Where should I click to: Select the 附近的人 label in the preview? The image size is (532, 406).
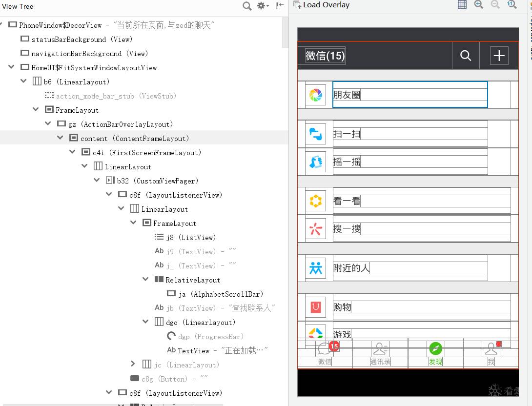351,268
